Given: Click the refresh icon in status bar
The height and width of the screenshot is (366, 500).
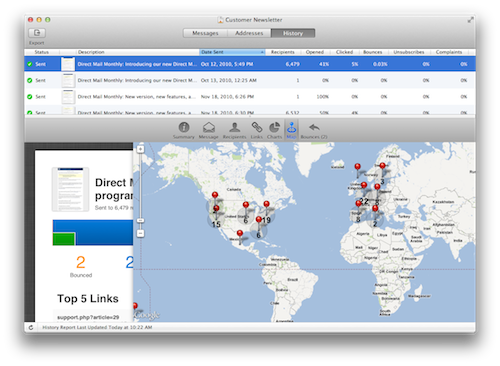Looking at the screenshot, I should click(31, 327).
